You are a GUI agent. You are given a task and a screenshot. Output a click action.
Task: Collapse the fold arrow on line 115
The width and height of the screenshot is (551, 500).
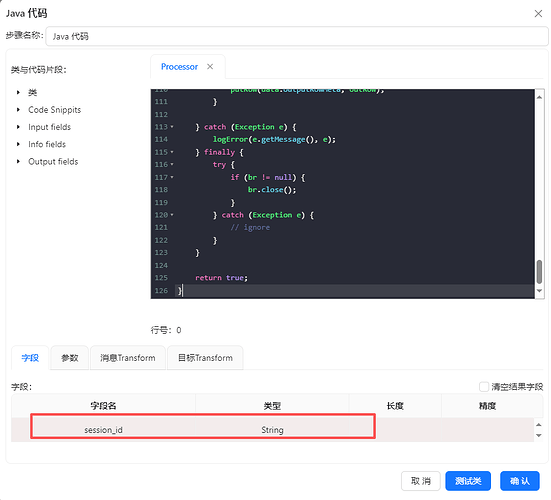172,152
